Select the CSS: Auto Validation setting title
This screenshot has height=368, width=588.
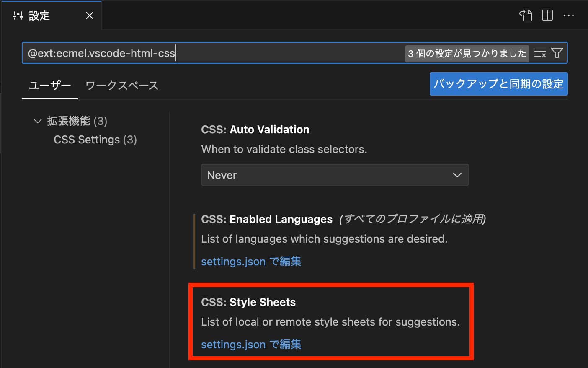click(255, 130)
